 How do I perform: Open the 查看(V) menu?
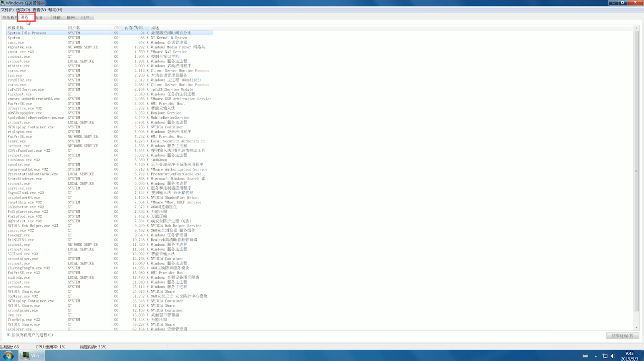[x=39, y=10]
